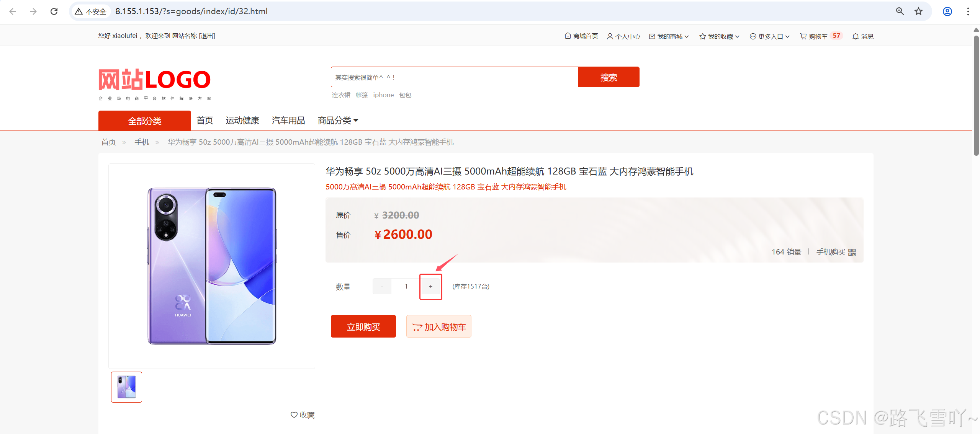
Task: Select the phone image thumbnail
Action: point(126,387)
